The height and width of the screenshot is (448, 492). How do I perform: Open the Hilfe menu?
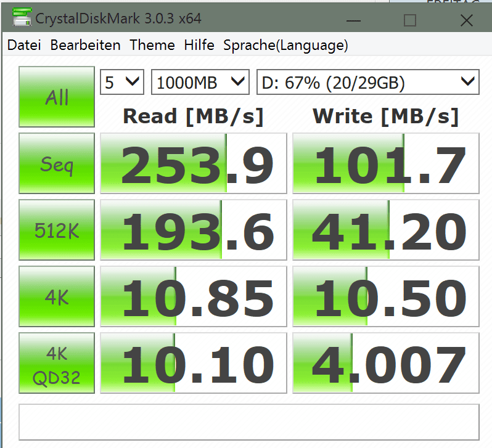click(199, 45)
